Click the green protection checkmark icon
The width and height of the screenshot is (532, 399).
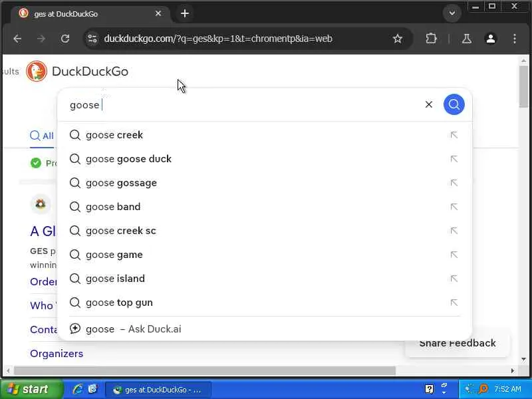[x=36, y=163]
